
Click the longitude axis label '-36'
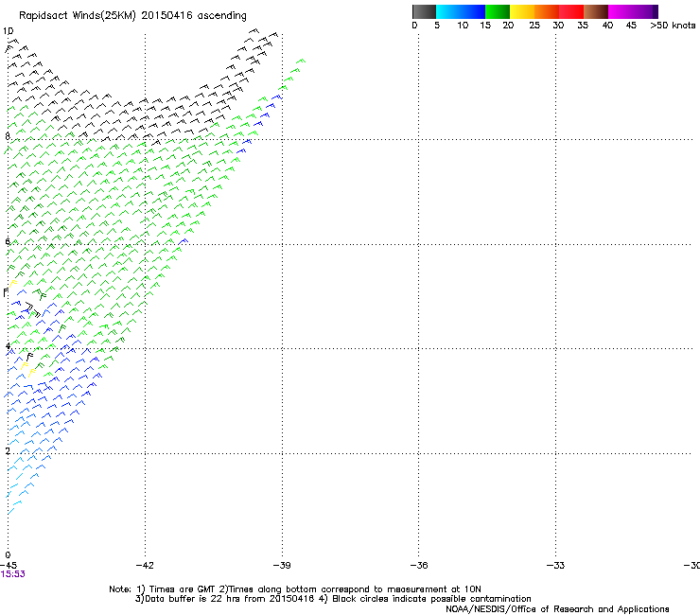point(419,566)
